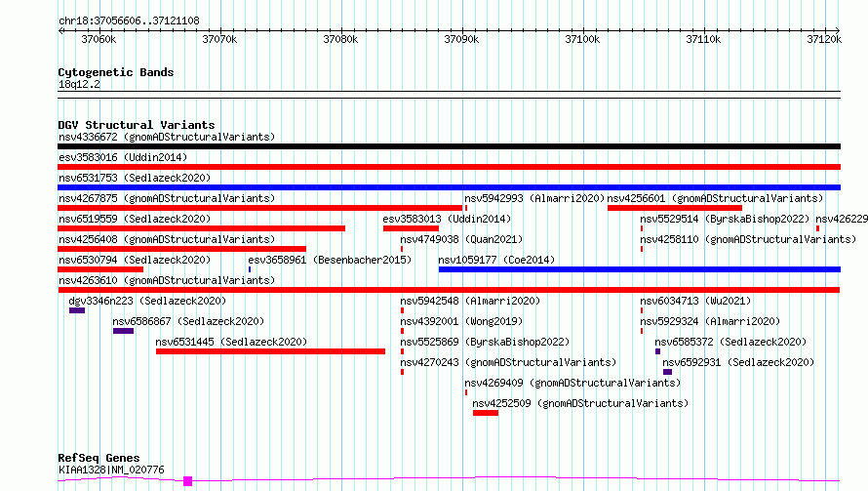Select nsv4749038 (Quan2021) label
Screen dimensions: 868x491
(x=461, y=239)
